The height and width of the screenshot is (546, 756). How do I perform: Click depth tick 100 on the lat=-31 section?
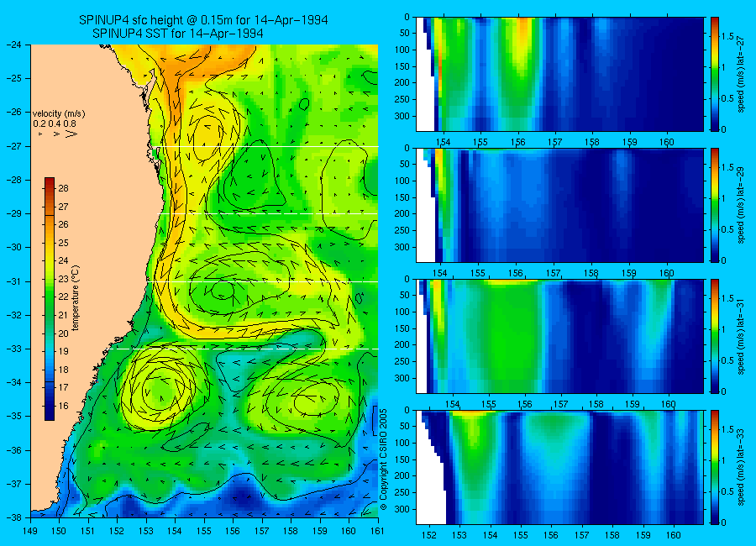[403, 312]
